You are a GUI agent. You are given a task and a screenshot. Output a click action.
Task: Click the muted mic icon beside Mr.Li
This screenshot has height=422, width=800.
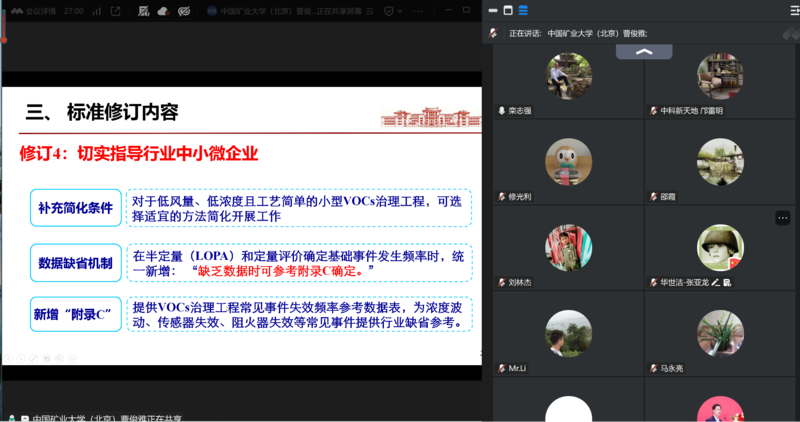[502, 368]
